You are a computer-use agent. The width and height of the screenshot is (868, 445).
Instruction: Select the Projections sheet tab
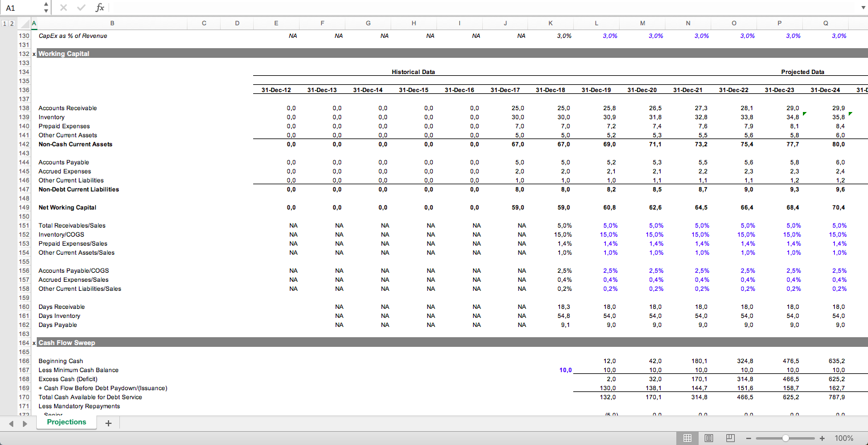point(66,422)
